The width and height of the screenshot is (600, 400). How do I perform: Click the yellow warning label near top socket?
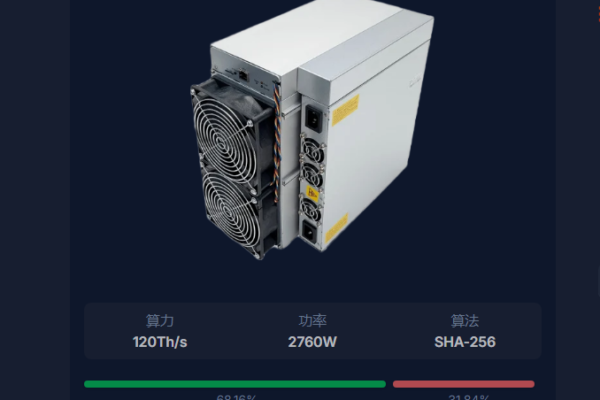[345, 109]
